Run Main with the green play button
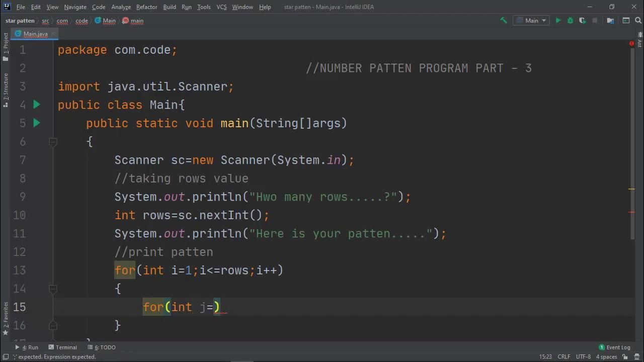644x362 pixels. (558, 21)
